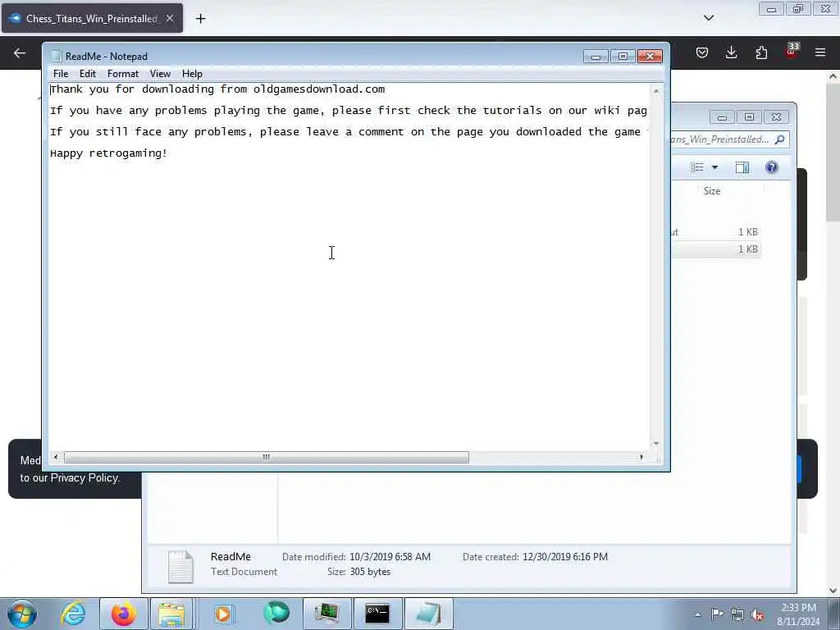Sort by the Size column header
Image resolution: width=840 pixels, height=630 pixels.
(712, 191)
